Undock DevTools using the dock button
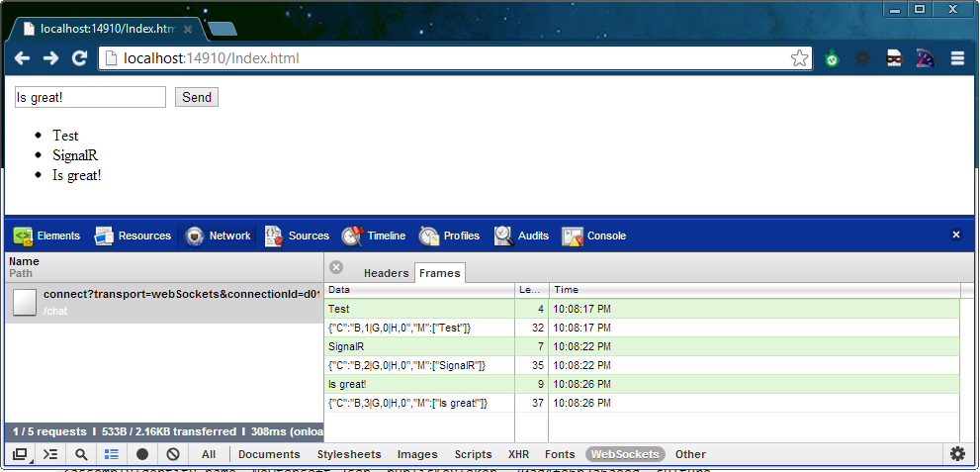Screen dimensions: 980x472 tap(20, 454)
